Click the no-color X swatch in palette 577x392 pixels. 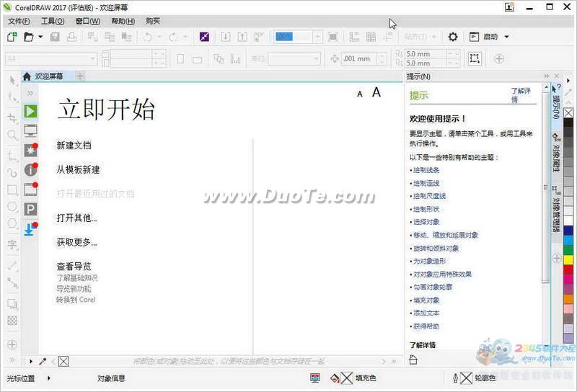click(x=568, y=113)
